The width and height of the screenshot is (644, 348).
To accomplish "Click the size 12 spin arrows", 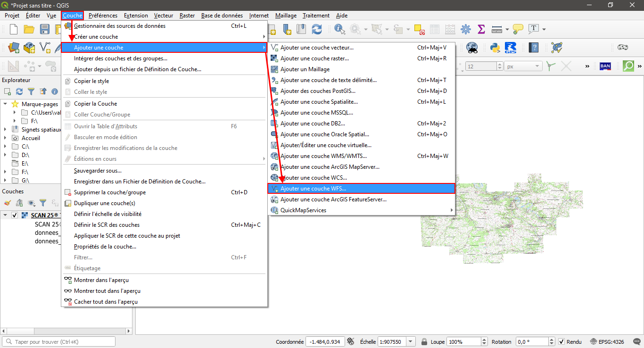I will [x=500, y=66].
